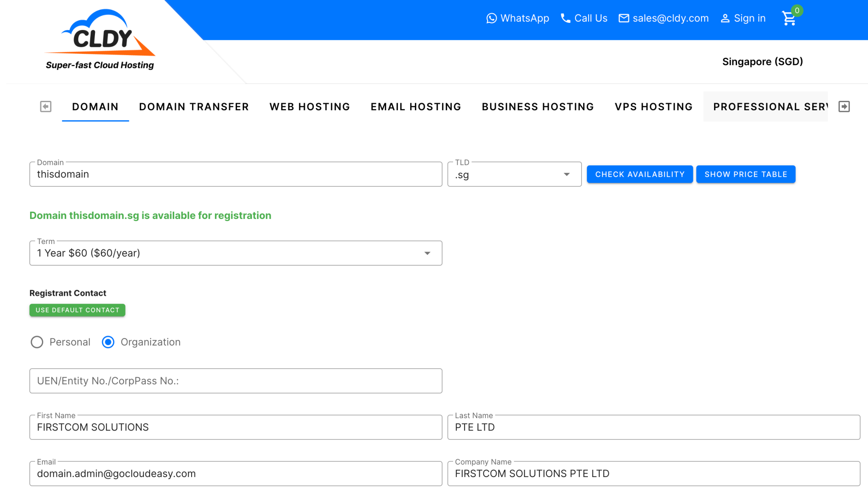Image resolution: width=868 pixels, height=488 pixels.
Task: Click the cart item count badge
Action: click(797, 11)
